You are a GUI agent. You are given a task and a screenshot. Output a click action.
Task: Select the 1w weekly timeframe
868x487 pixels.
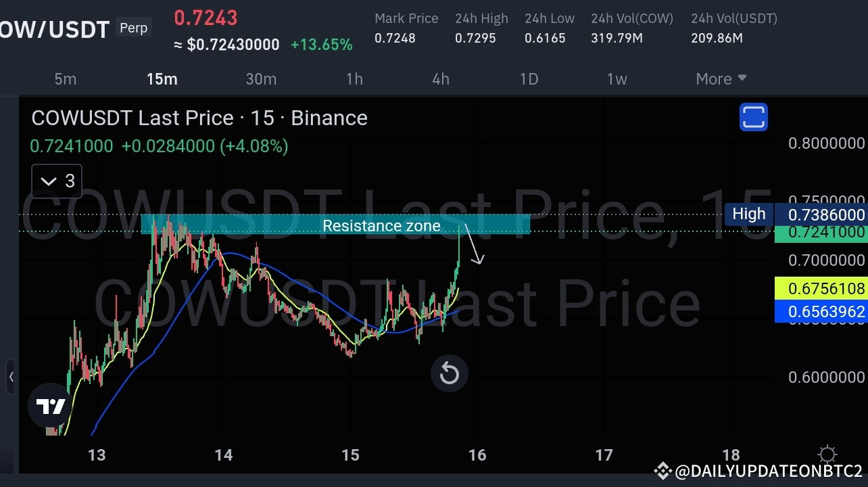tap(617, 78)
